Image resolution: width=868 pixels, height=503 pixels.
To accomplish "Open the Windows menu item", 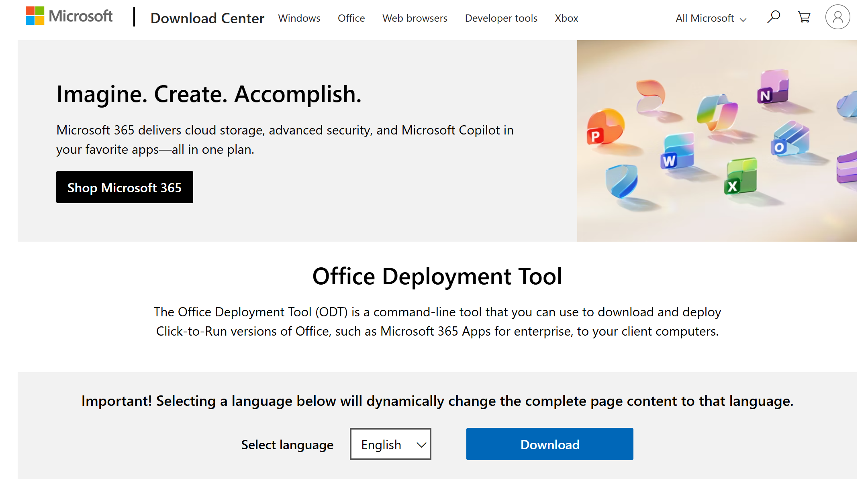I will click(299, 18).
